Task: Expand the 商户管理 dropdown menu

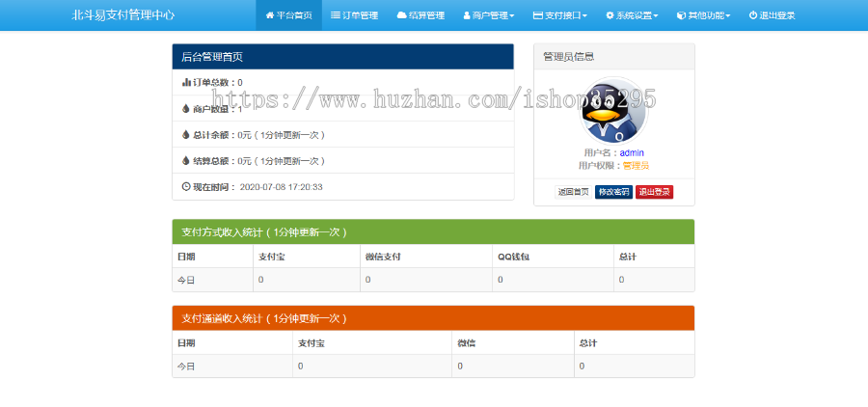Action: (489, 15)
